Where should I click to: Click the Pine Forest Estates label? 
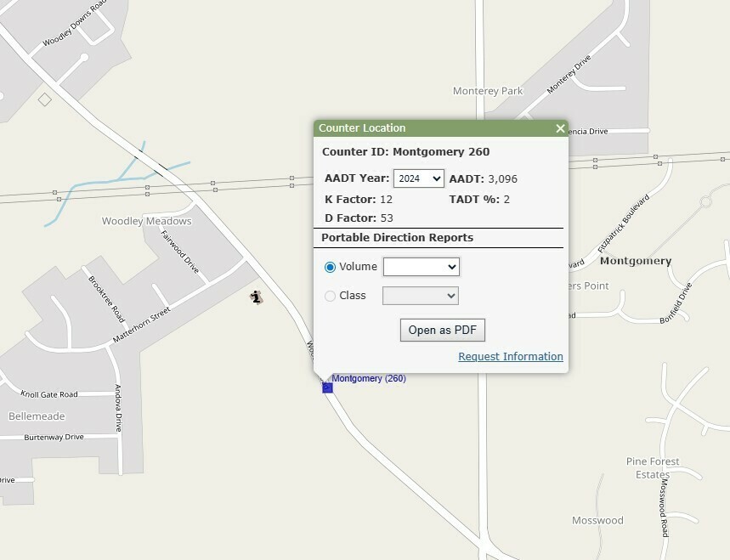[x=653, y=468]
